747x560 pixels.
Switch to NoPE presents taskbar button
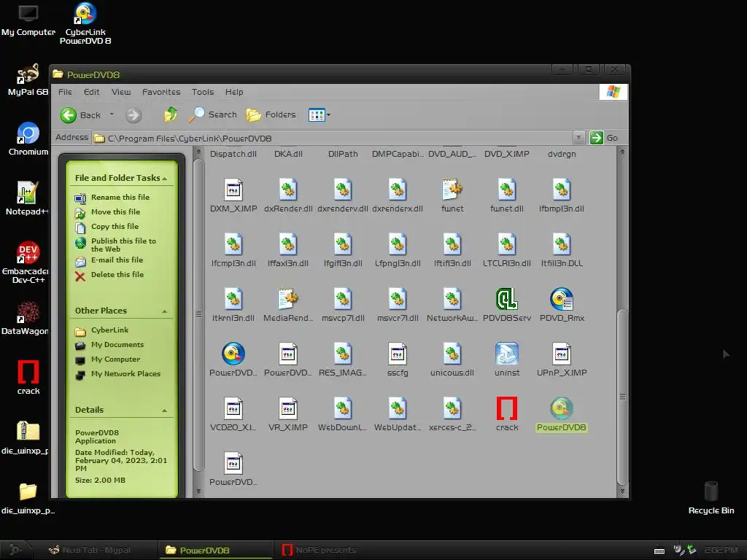click(x=320, y=550)
